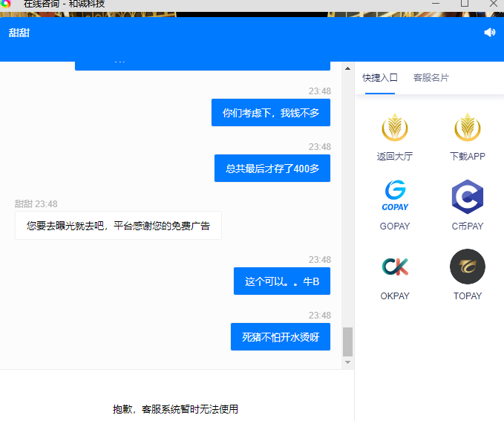504x421 pixels.
Task: Click the agent's reply about 免费广告
Action: (x=118, y=226)
